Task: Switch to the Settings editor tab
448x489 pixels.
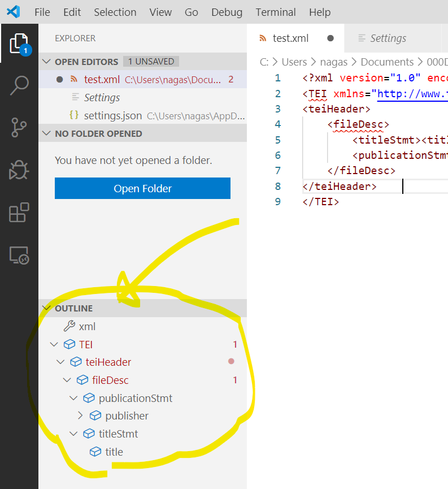Action: click(393, 38)
